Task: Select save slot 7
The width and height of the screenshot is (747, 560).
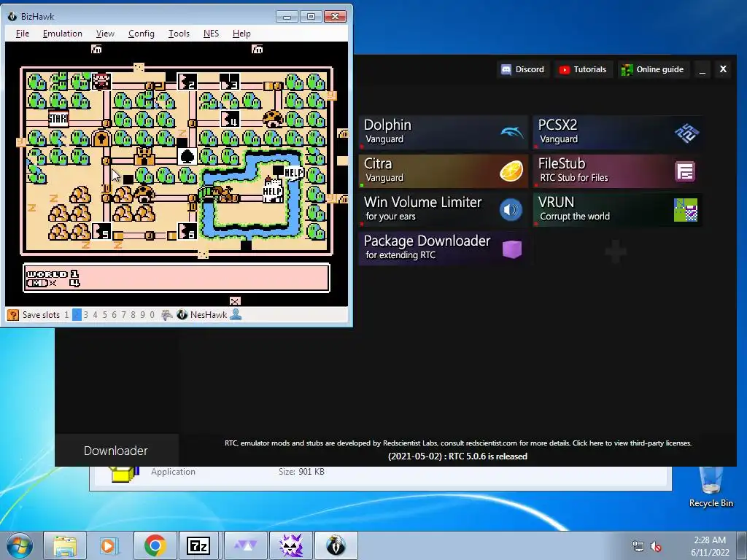Action: pos(123,315)
